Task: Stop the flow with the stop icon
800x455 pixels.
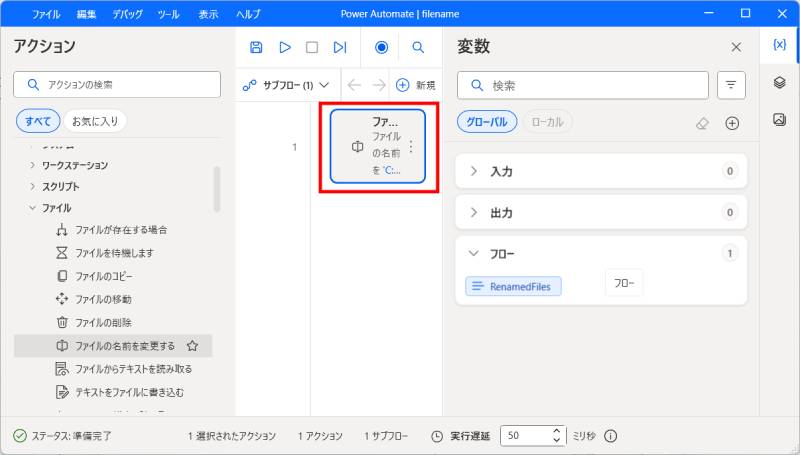Action: click(x=312, y=47)
